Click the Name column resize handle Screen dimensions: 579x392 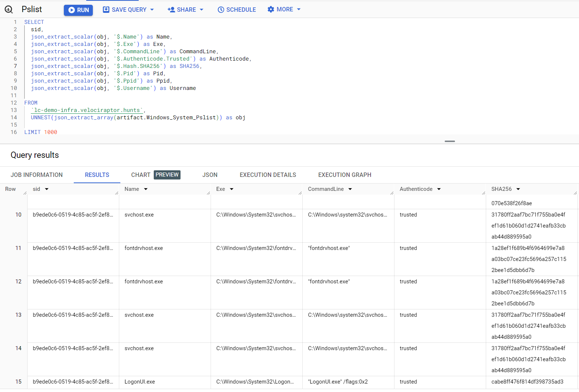208,193
